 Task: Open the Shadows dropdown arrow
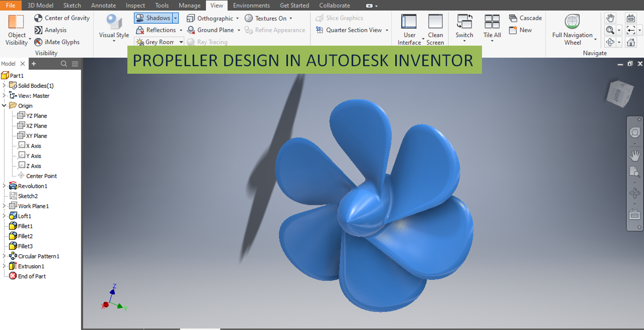tap(176, 18)
